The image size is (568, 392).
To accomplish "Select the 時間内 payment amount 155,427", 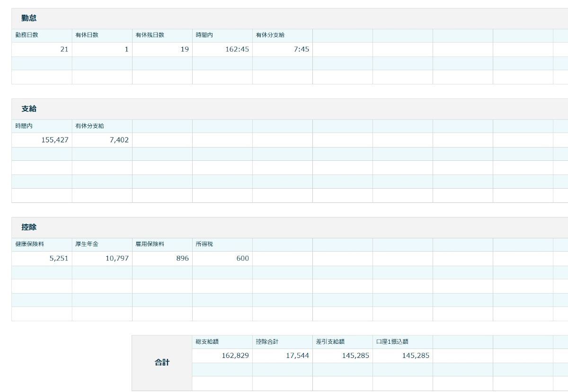I will coord(42,140).
